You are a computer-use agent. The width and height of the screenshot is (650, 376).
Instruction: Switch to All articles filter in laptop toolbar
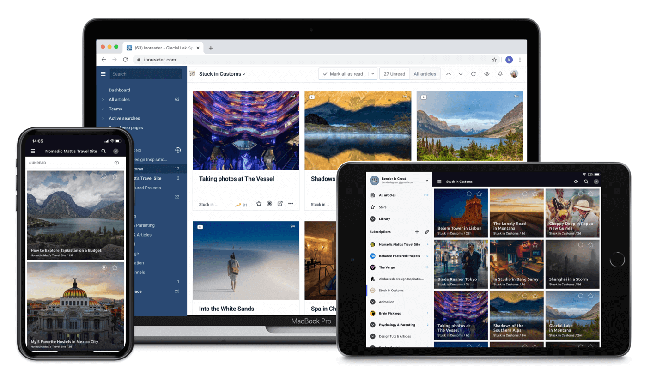pyautogui.click(x=425, y=74)
